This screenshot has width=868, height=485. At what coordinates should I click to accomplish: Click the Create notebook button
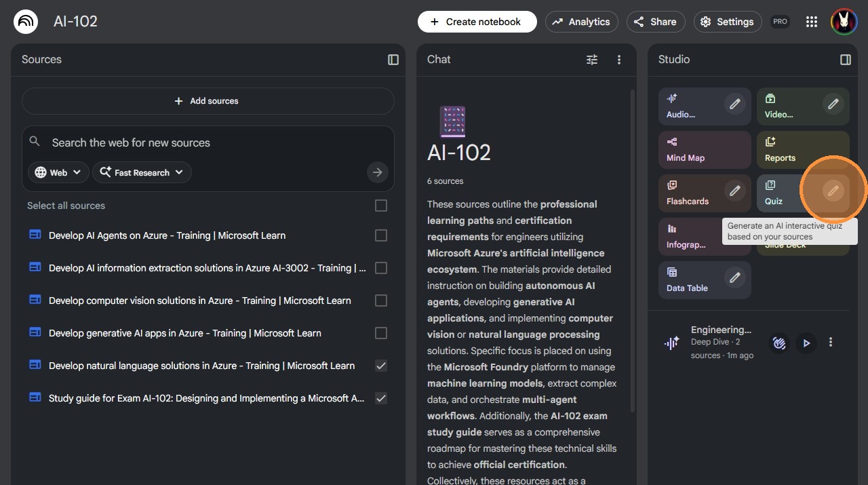(477, 22)
